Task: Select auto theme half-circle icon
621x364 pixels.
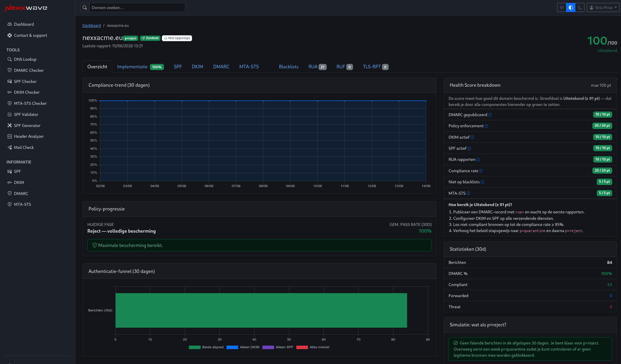Action: point(571,8)
